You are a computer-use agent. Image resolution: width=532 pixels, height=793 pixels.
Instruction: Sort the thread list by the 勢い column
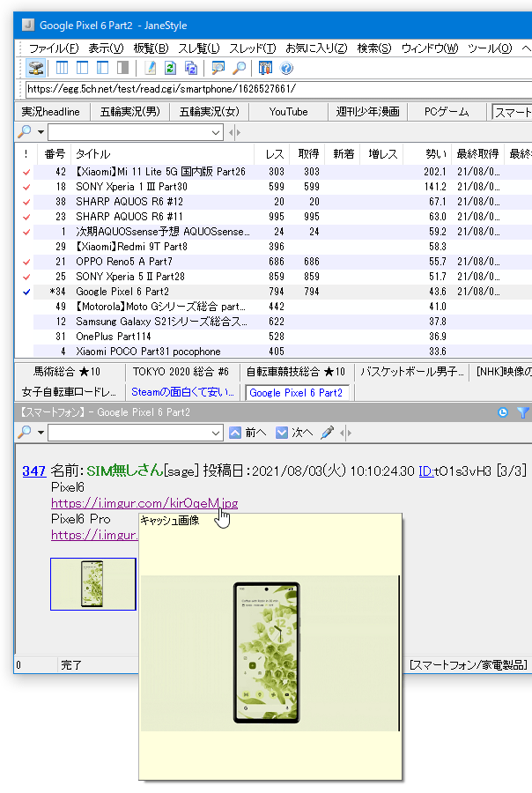(x=427, y=153)
